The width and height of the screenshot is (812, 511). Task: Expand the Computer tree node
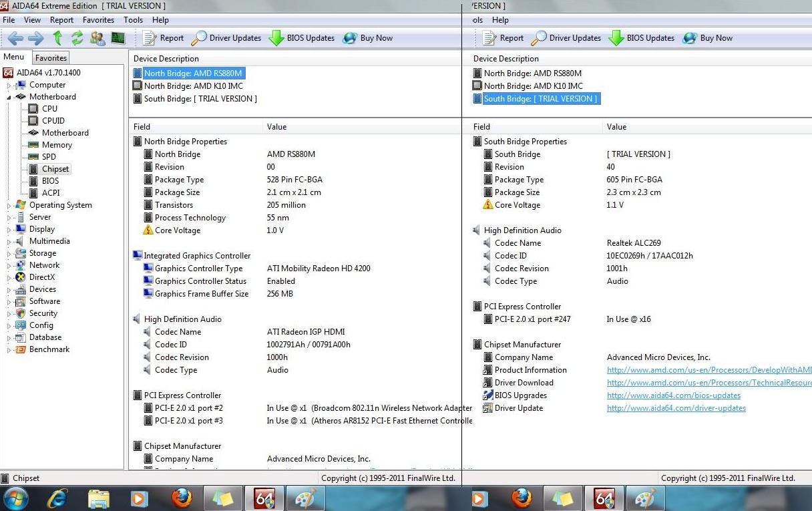9,86
